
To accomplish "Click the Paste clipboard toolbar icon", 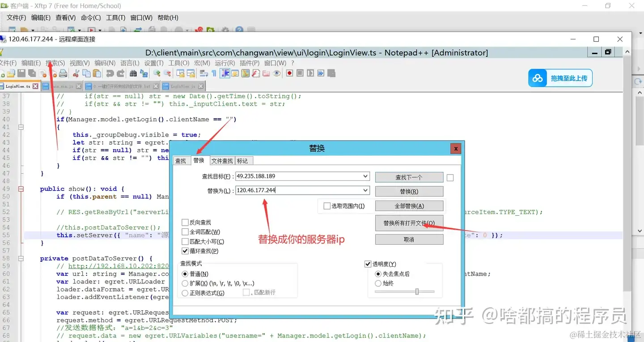I will tap(97, 73).
